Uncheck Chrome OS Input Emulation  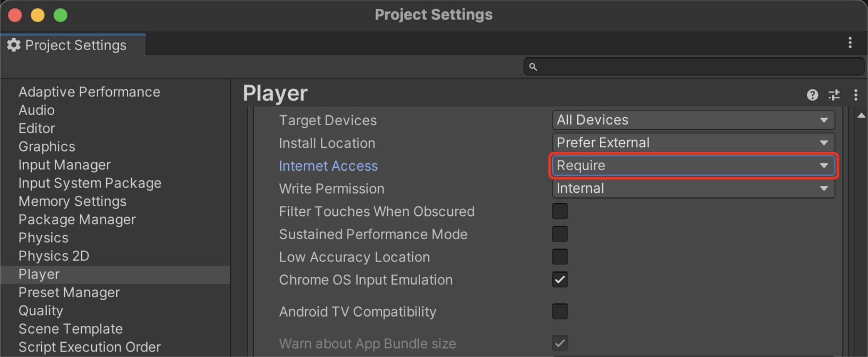click(560, 280)
